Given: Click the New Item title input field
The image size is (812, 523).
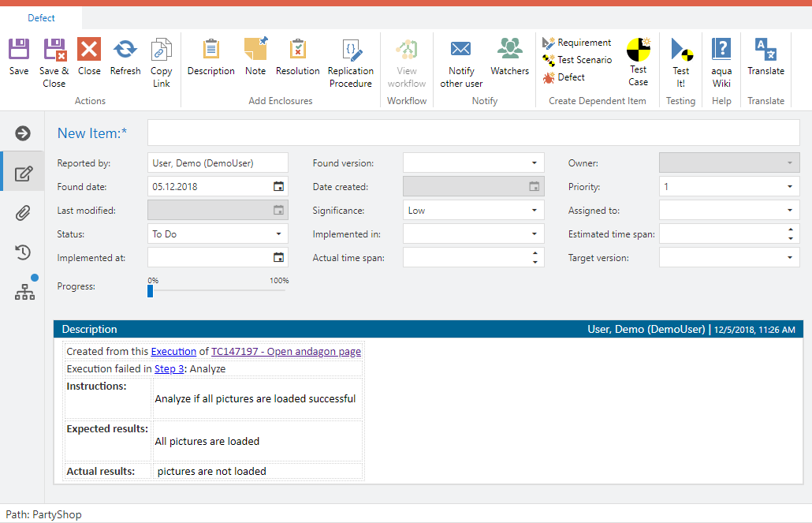Looking at the screenshot, I should click(x=473, y=133).
